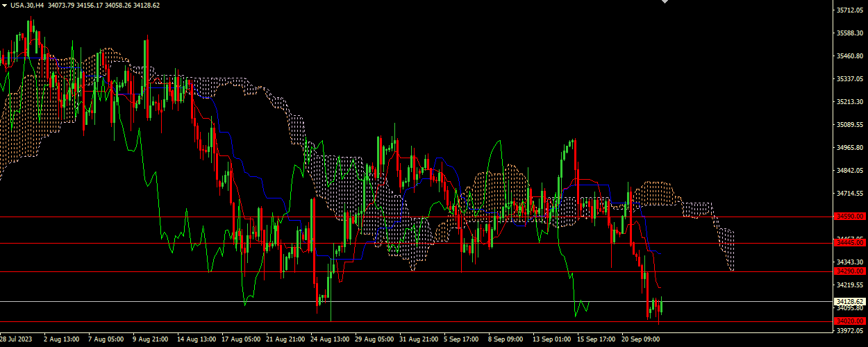Open the chart menu triangle beside USA.30,H4
Image resolution: width=868 pixels, height=347 pixels.
point(4,5)
